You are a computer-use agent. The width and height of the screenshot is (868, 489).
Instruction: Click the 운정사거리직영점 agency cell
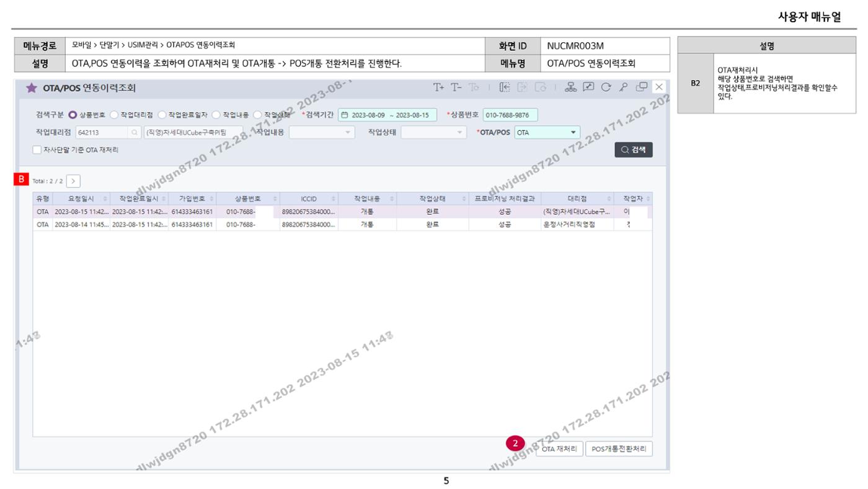[x=578, y=225]
